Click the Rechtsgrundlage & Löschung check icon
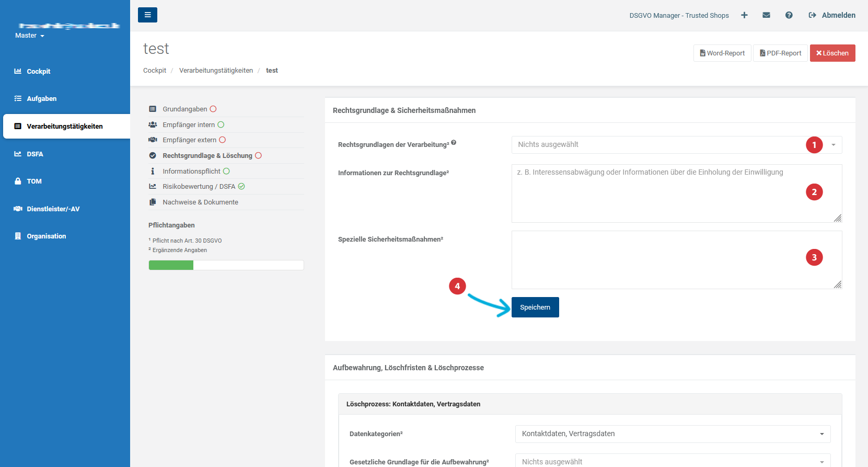The width and height of the screenshot is (868, 467). 153,155
